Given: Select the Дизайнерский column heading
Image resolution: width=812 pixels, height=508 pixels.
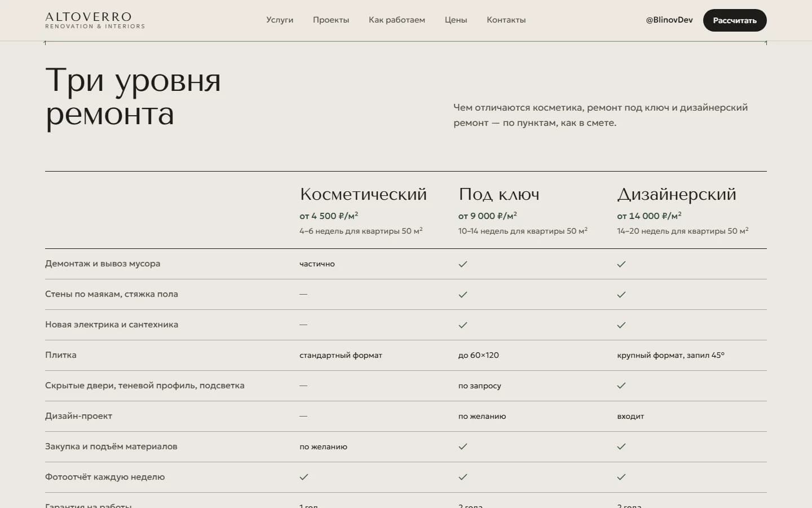Looking at the screenshot, I should pyautogui.click(x=677, y=195).
